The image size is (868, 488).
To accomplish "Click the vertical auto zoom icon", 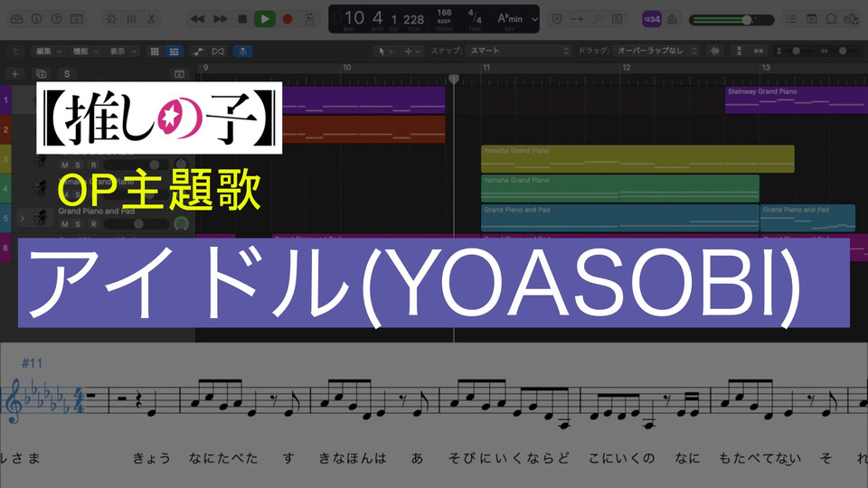I will point(739,51).
